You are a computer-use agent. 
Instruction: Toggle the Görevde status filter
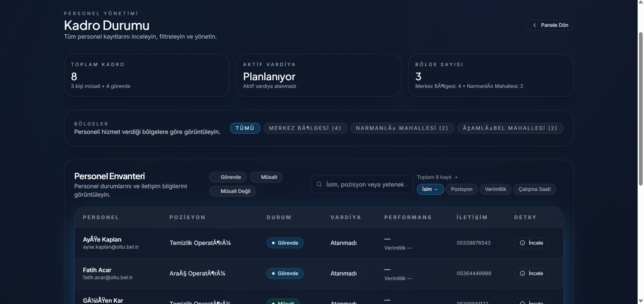pos(228,177)
